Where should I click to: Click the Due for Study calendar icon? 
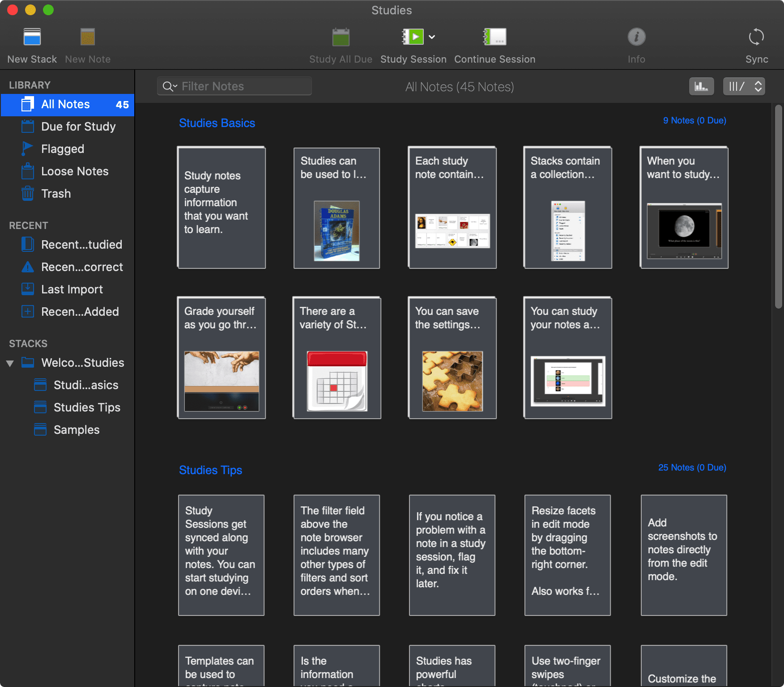[28, 127]
